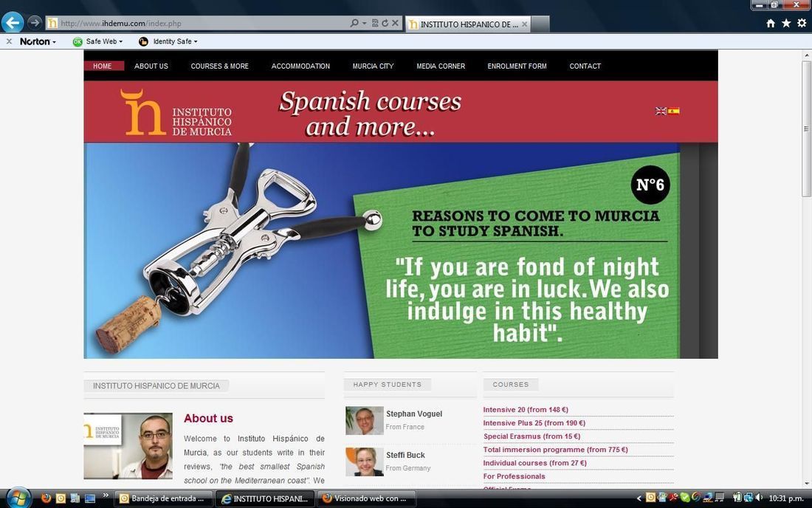The width and height of the screenshot is (812, 508).
Task: Click the Instituto Hispánico de Murcia logo
Action: [176, 112]
